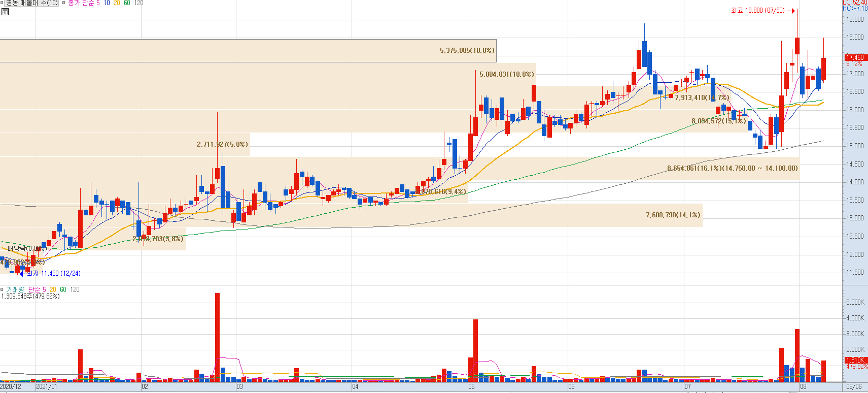
Task: Click the 11,500 price axis label
Action: pos(855,272)
